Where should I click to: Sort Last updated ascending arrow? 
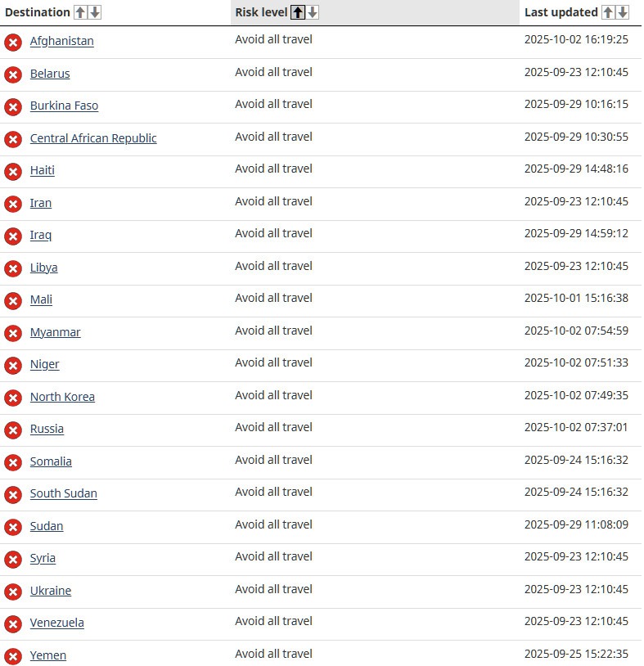[608, 12]
